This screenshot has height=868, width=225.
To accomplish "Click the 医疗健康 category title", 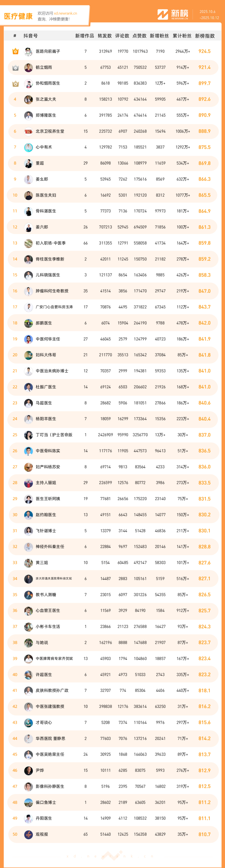I will tap(19, 16).
